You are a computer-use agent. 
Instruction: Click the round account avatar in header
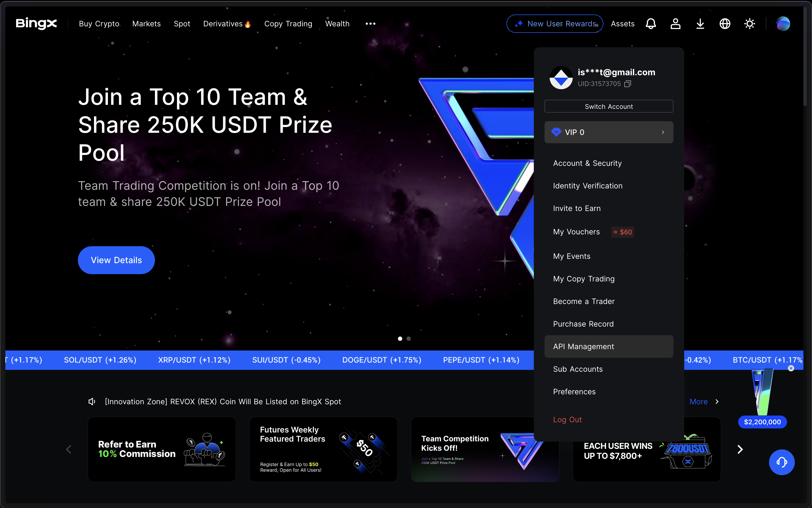click(x=783, y=24)
